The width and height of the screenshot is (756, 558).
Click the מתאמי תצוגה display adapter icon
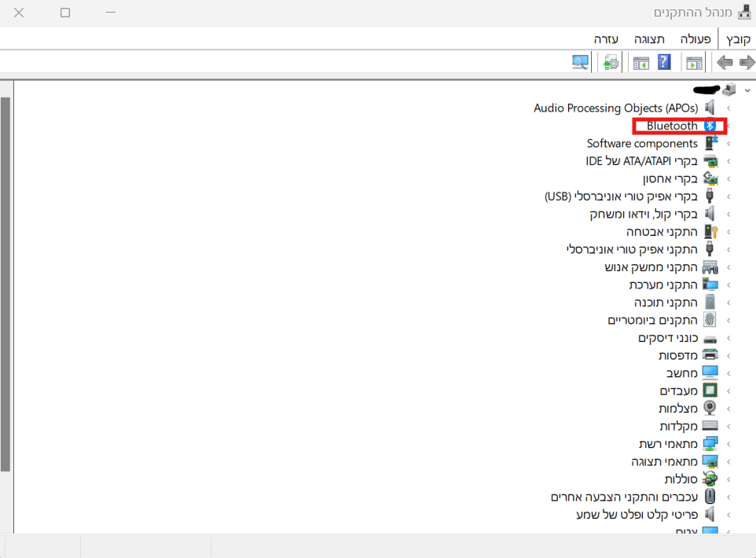pos(710,461)
